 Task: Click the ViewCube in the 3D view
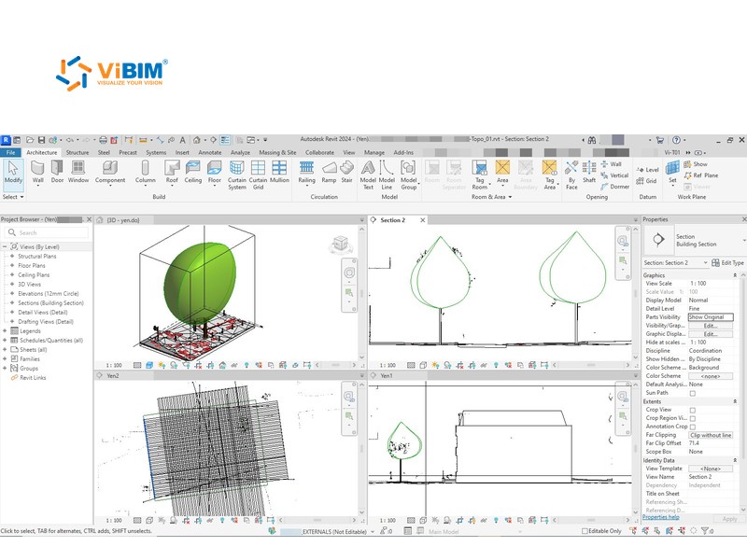click(341, 245)
